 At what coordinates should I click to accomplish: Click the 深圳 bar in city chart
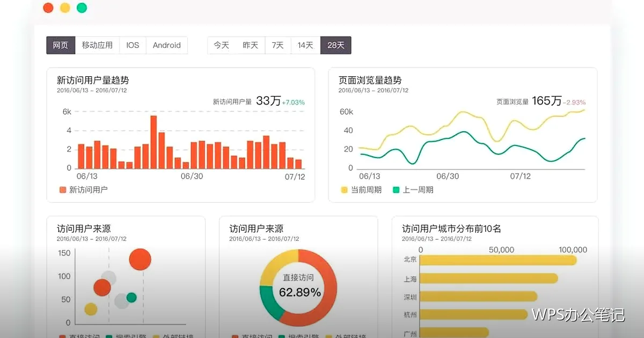[x=479, y=296]
